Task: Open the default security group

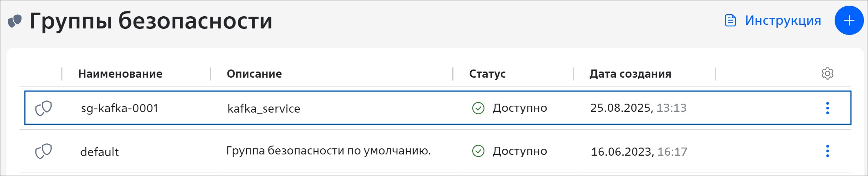Action: 100,152
